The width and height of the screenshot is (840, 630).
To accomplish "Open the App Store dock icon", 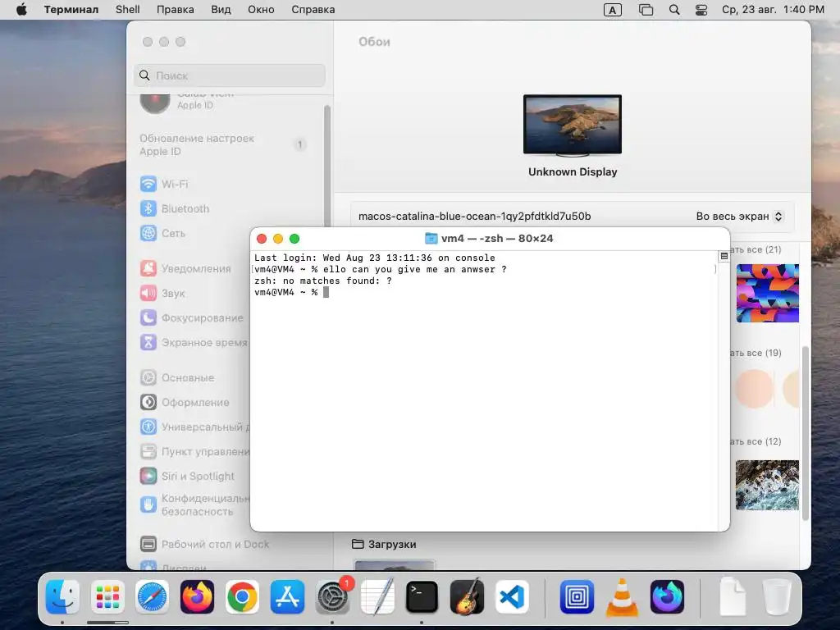I will pos(287,596).
